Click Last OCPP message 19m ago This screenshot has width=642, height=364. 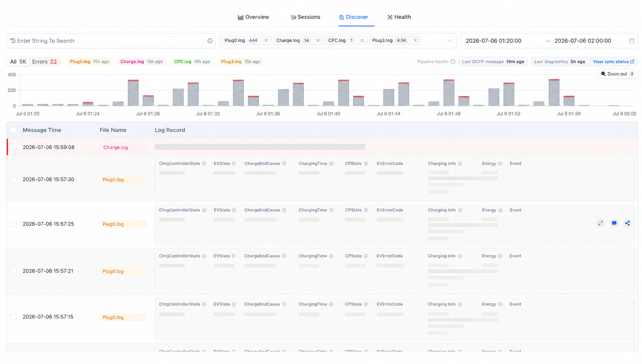point(493,62)
